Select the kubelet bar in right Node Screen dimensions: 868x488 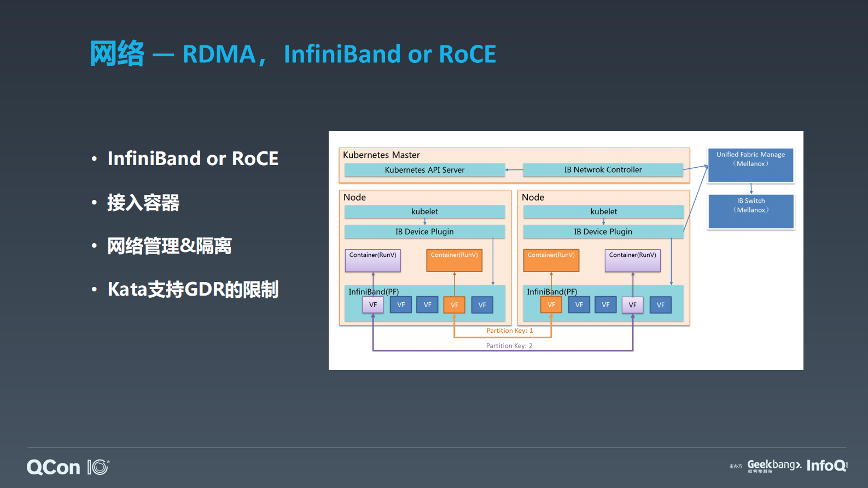pos(603,211)
